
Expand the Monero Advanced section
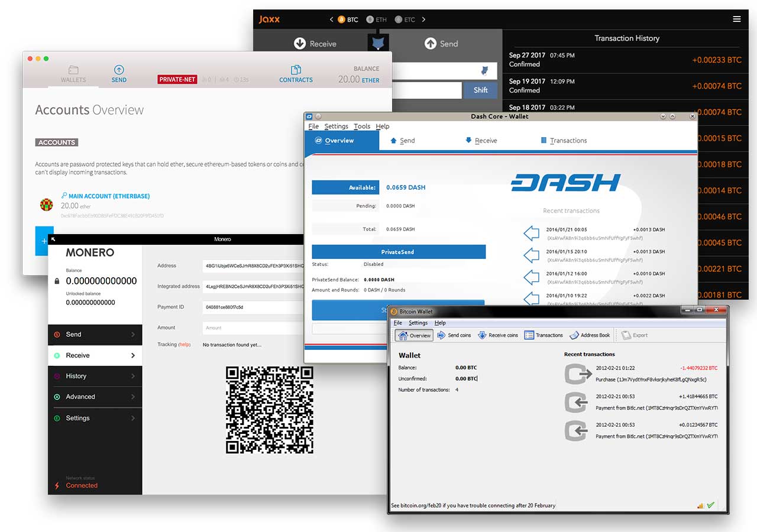[95, 397]
